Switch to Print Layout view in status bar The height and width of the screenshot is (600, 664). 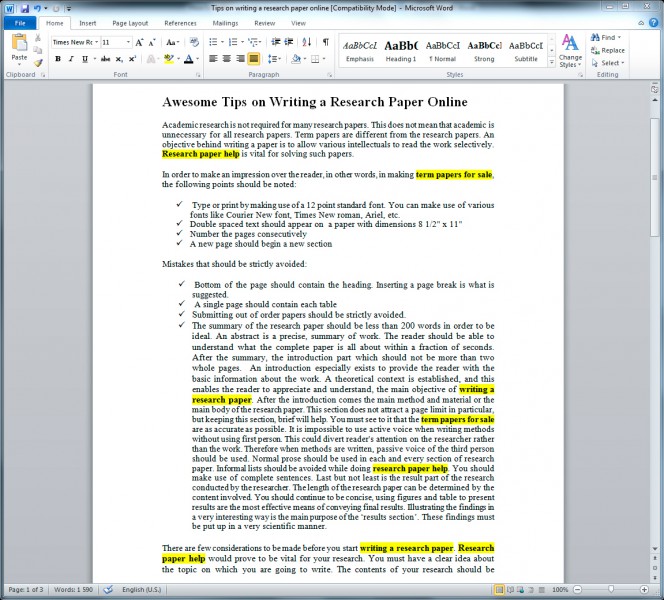pyautogui.click(x=499, y=589)
